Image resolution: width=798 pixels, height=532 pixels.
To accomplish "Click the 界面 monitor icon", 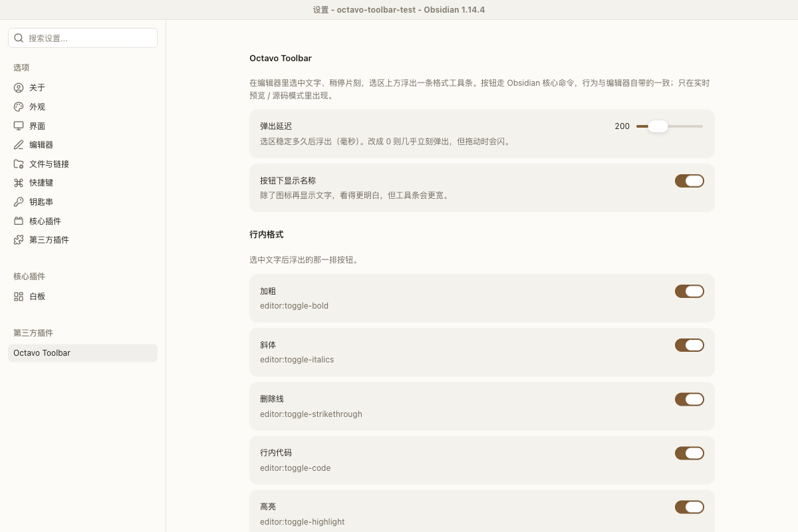I will [19, 126].
